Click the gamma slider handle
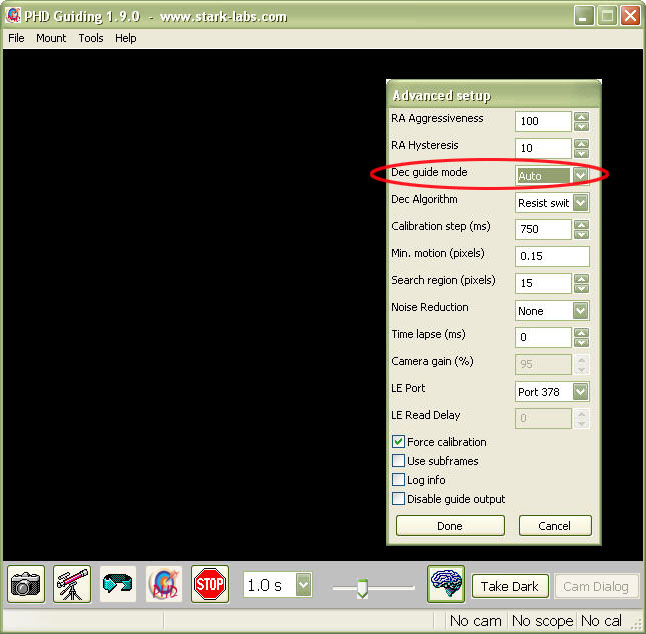This screenshot has width=646, height=634. coord(362,588)
